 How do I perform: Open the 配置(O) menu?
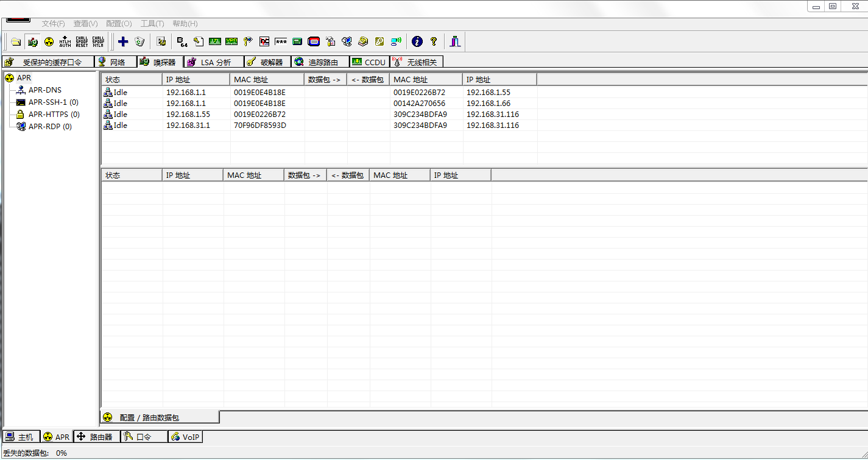119,24
